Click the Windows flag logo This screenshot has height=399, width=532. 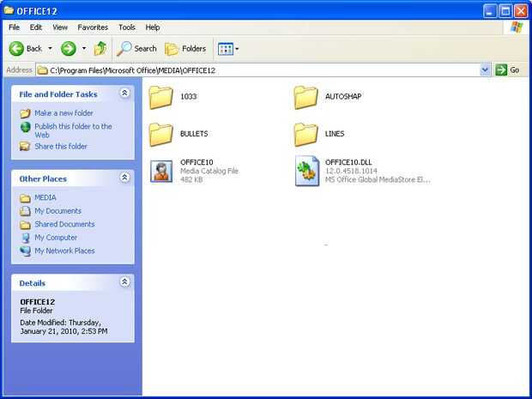(x=517, y=27)
